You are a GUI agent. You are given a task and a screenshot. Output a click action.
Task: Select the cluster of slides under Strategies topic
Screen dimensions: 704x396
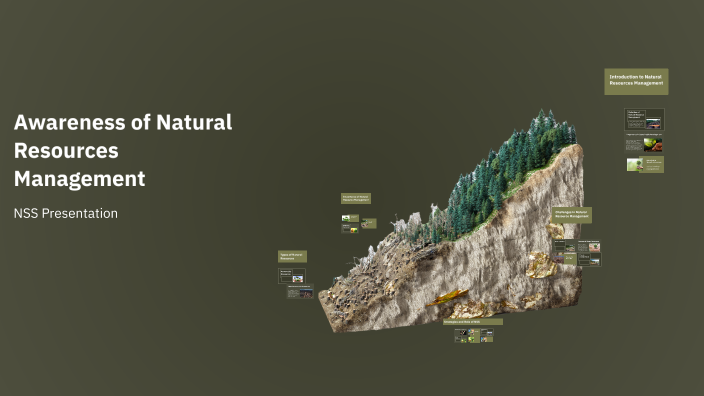tap(474, 335)
